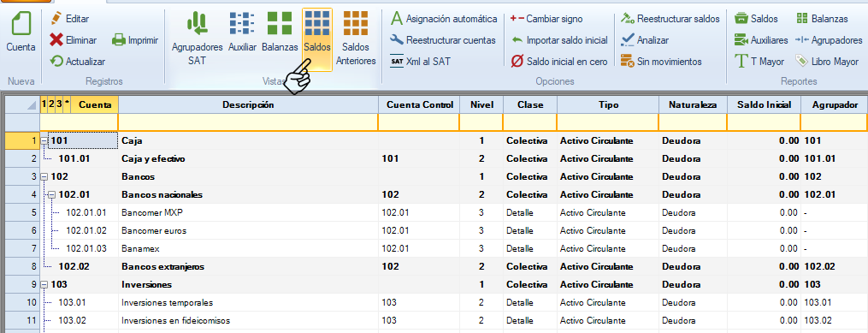This screenshot has height=333, width=868.
Task: Collapse account 102 Bancos node
Action: pyautogui.click(x=44, y=177)
